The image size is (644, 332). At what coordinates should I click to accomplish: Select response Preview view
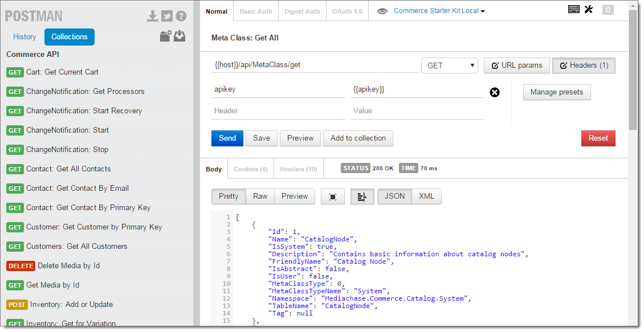[x=295, y=196]
